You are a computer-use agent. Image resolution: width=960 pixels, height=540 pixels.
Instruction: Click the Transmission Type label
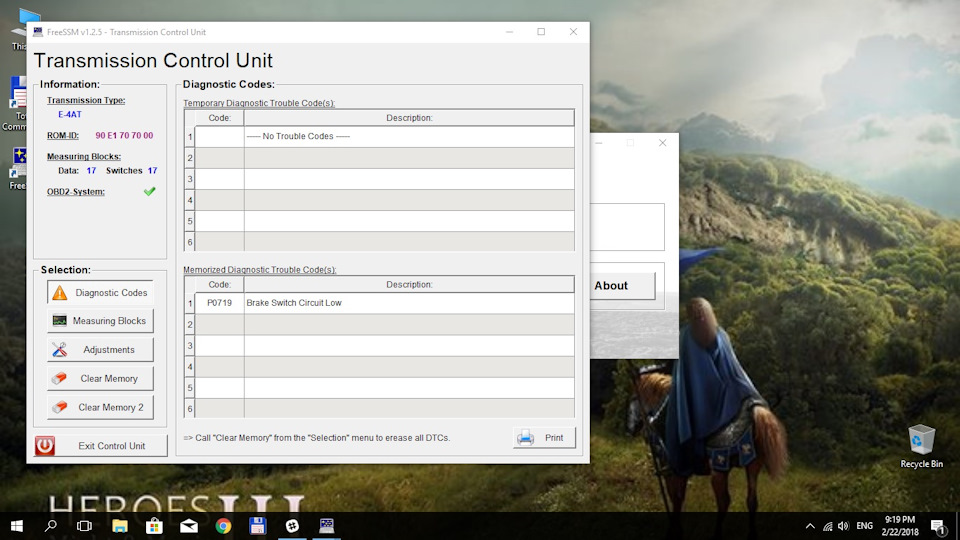point(86,100)
